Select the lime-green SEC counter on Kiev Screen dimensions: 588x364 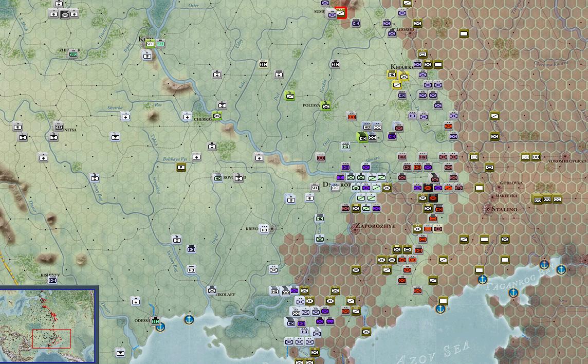pyautogui.click(x=151, y=44)
